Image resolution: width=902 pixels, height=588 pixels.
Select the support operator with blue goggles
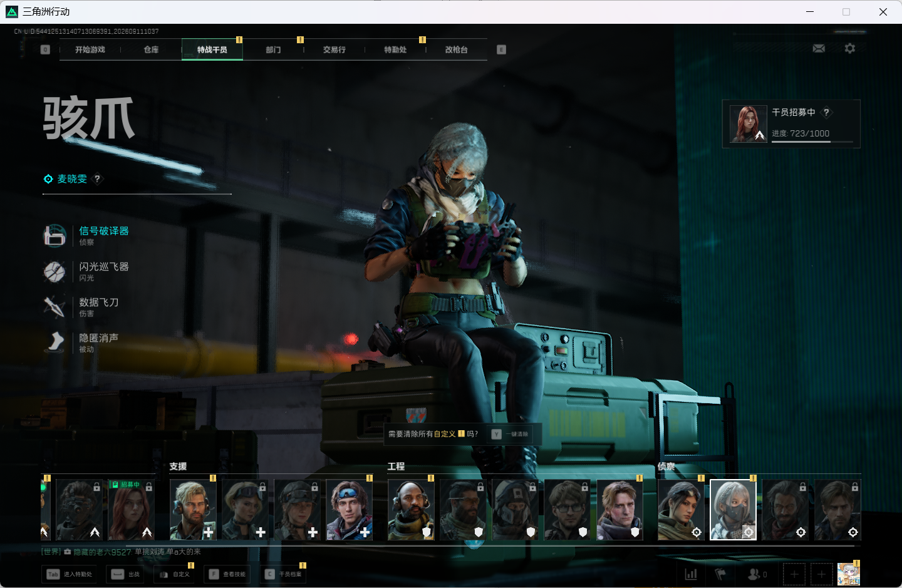point(350,510)
